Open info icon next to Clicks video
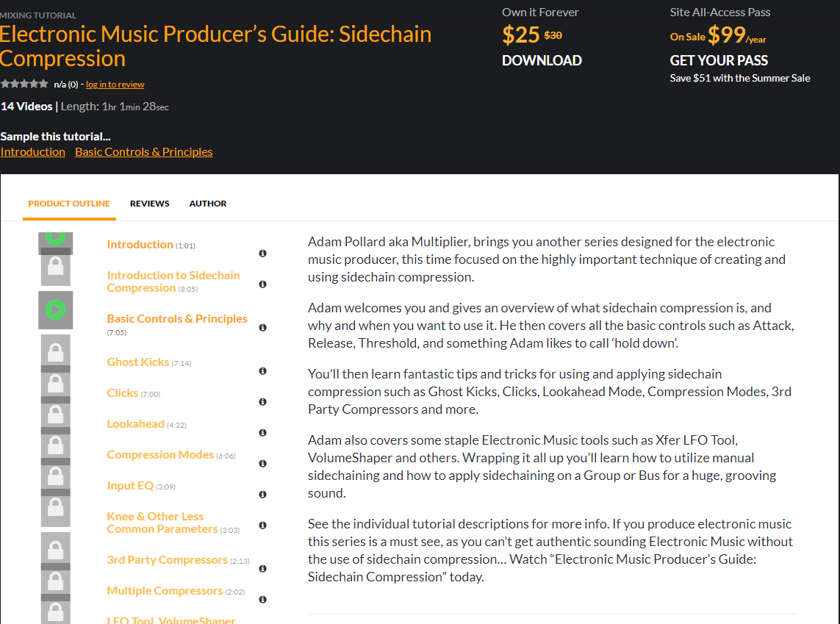The height and width of the screenshot is (624, 840). [262, 402]
